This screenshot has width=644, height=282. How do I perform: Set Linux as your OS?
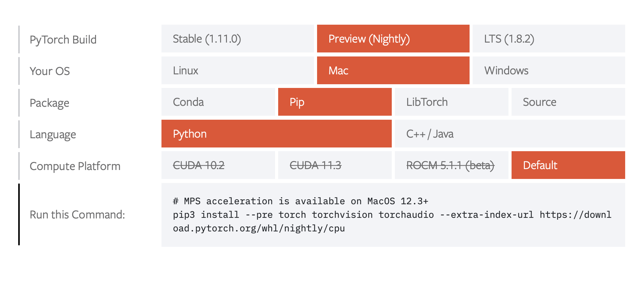click(x=237, y=70)
